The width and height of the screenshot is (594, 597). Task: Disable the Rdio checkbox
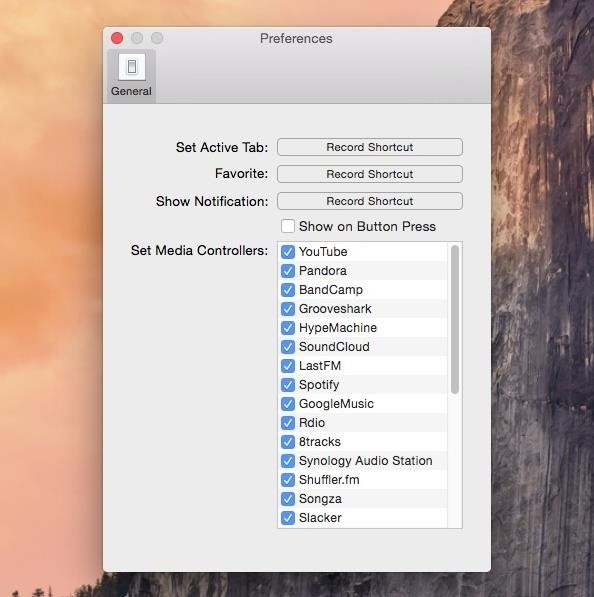(x=288, y=423)
